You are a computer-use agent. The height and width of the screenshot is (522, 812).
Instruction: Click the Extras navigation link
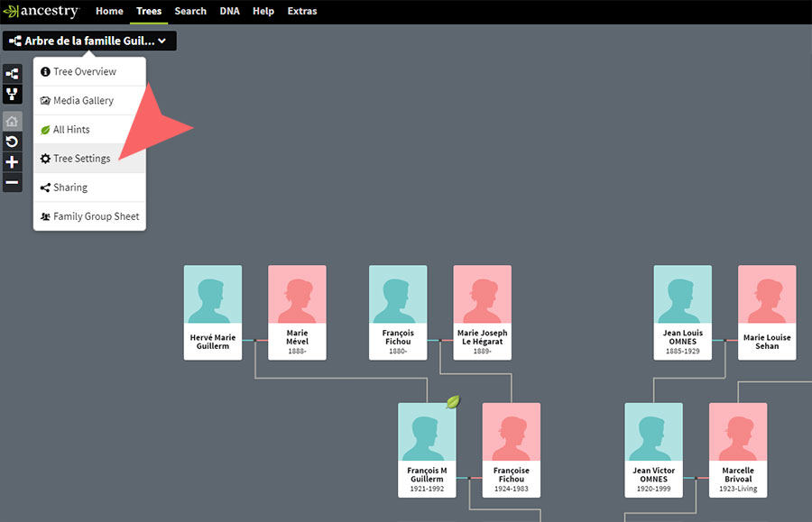pos(302,12)
